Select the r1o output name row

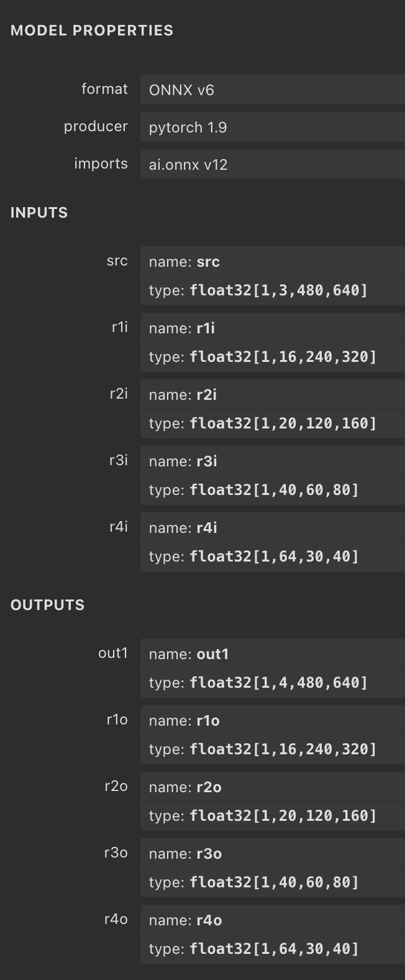[x=273, y=720]
